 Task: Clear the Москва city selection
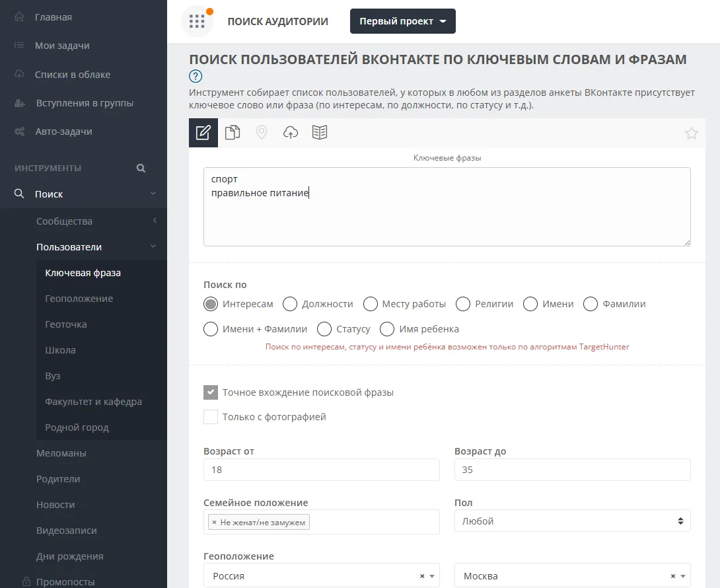(x=672, y=576)
